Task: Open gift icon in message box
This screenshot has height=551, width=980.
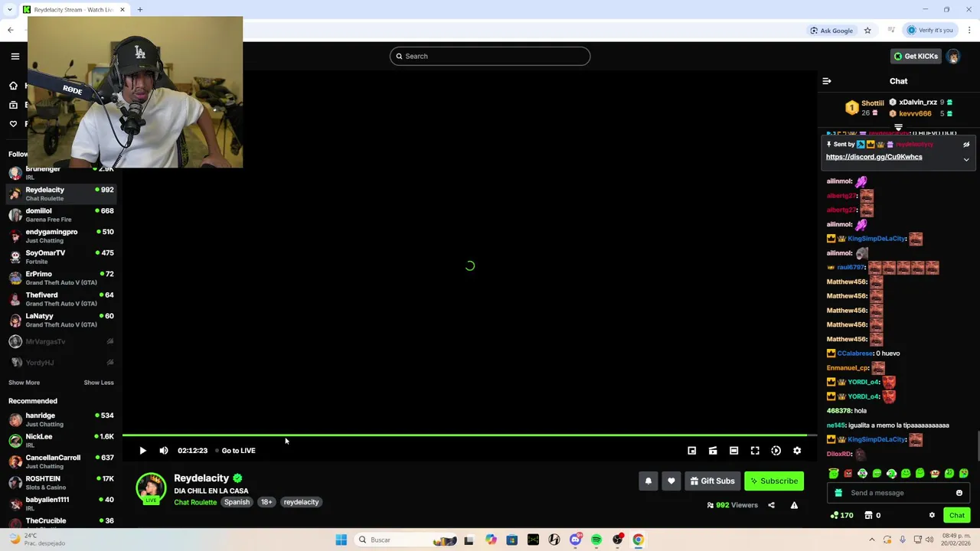Action: tap(838, 493)
